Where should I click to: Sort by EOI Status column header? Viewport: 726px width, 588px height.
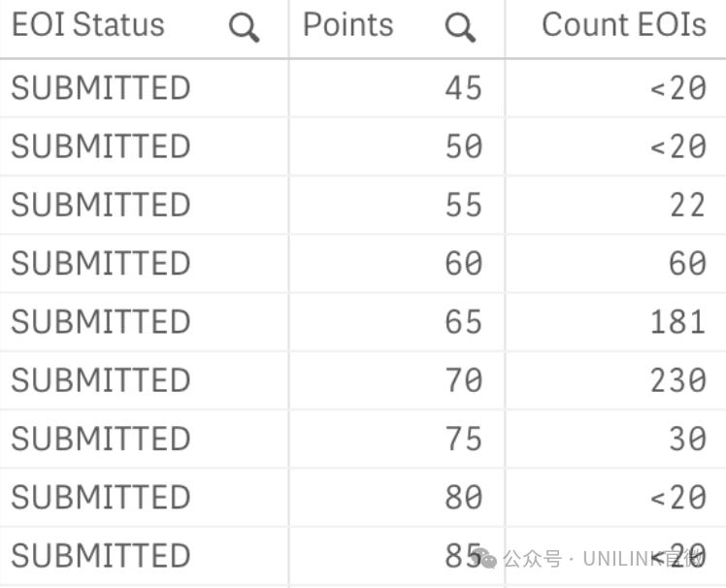pos(88,24)
